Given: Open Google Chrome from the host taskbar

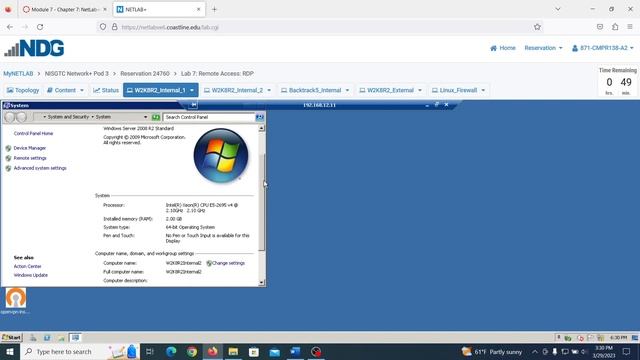Looking at the screenshot, I should point(192,351).
